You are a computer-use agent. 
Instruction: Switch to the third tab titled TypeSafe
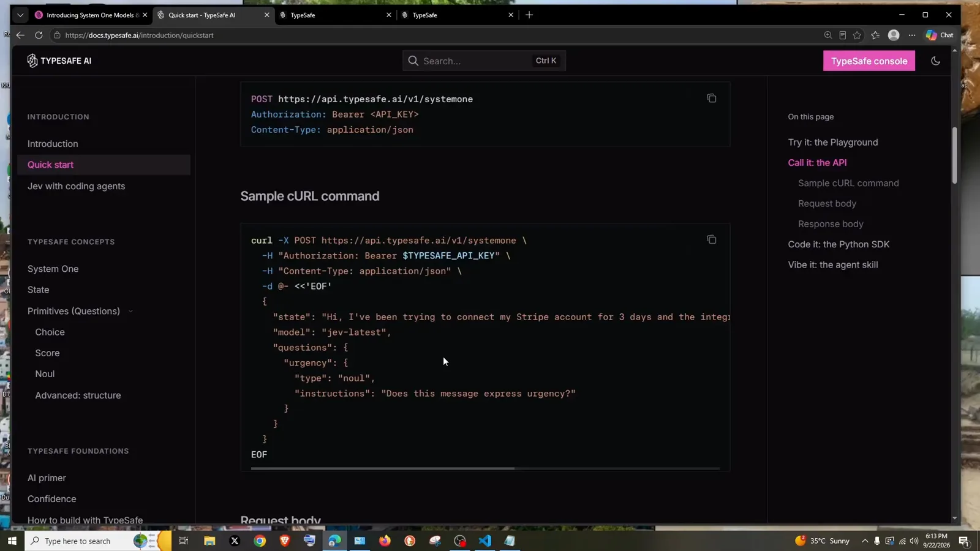[x=336, y=15]
